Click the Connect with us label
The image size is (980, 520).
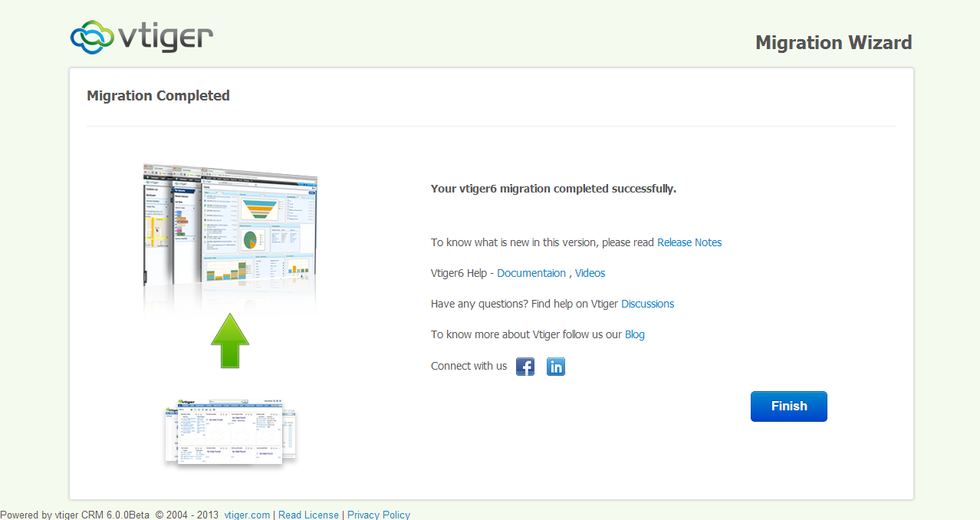469,366
